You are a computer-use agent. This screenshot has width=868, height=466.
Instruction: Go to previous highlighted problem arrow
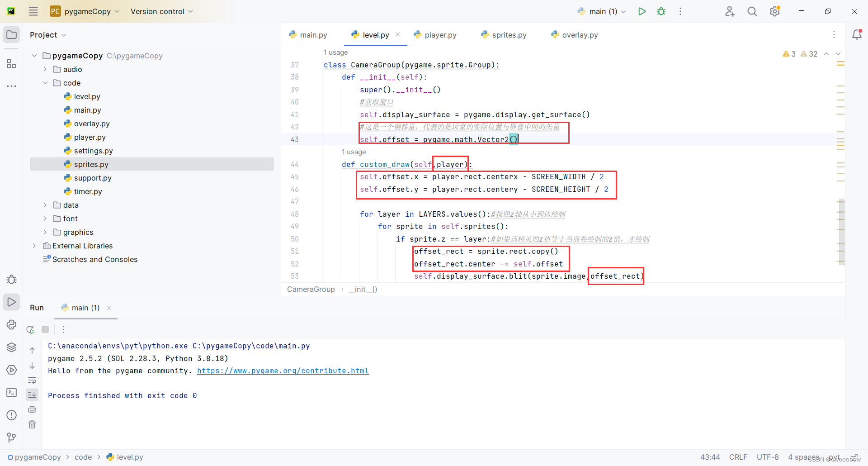tap(826, 54)
